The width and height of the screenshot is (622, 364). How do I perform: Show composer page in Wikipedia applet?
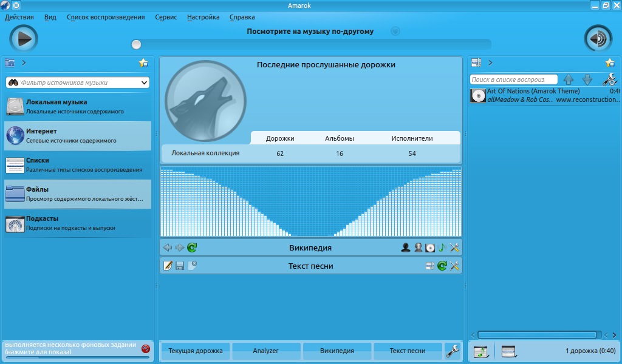click(x=418, y=248)
